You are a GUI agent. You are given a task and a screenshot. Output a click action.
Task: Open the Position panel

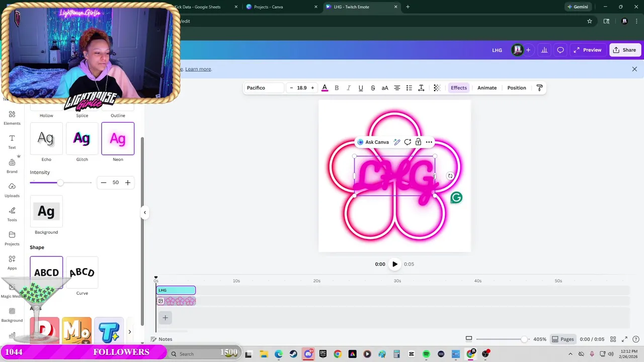coord(517,88)
